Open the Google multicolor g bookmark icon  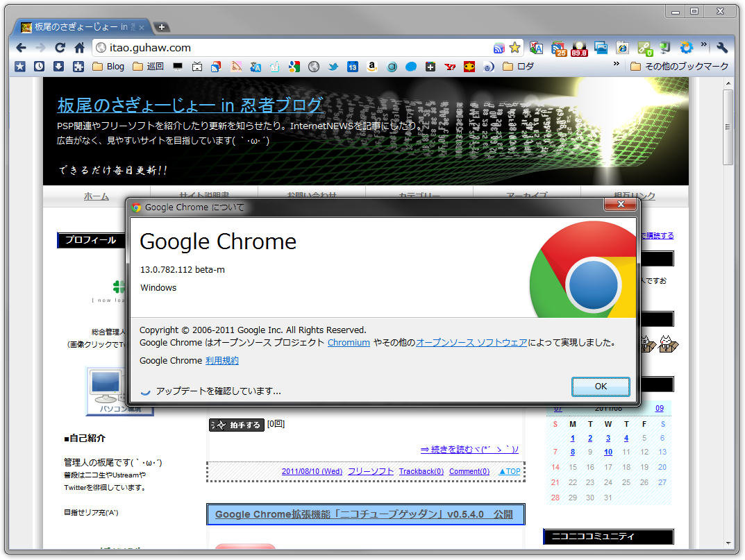294,67
